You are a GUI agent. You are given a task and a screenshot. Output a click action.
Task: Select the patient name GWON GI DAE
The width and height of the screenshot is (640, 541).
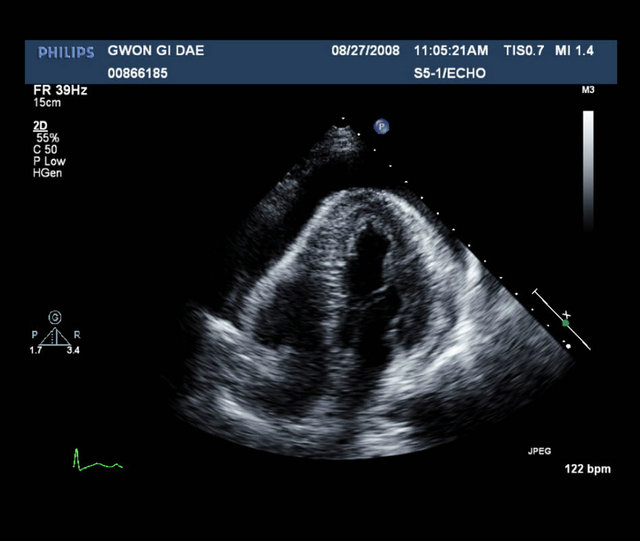[156, 51]
